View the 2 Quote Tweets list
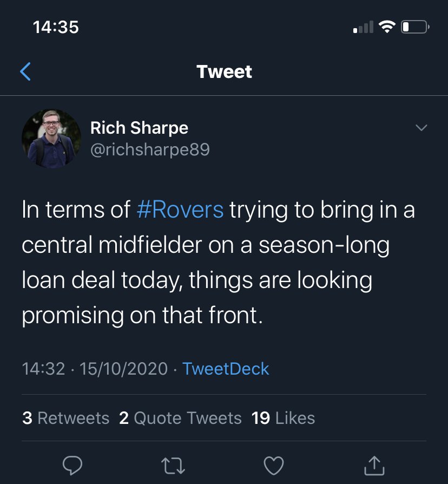Image resolution: width=448 pixels, height=484 pixels. (x=180, y=418)
